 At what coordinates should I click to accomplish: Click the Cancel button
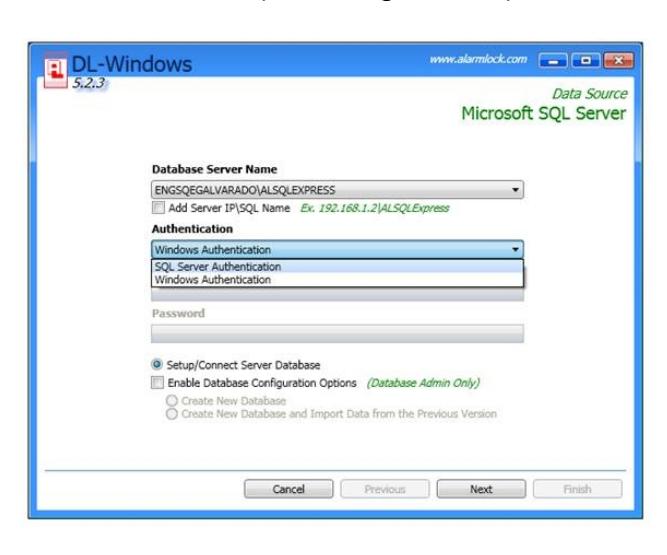click(289, 489)
